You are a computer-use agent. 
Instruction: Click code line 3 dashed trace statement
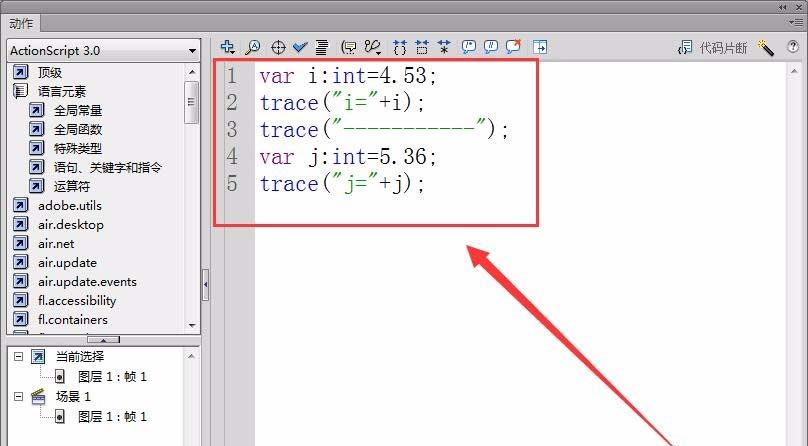point(384,129)
